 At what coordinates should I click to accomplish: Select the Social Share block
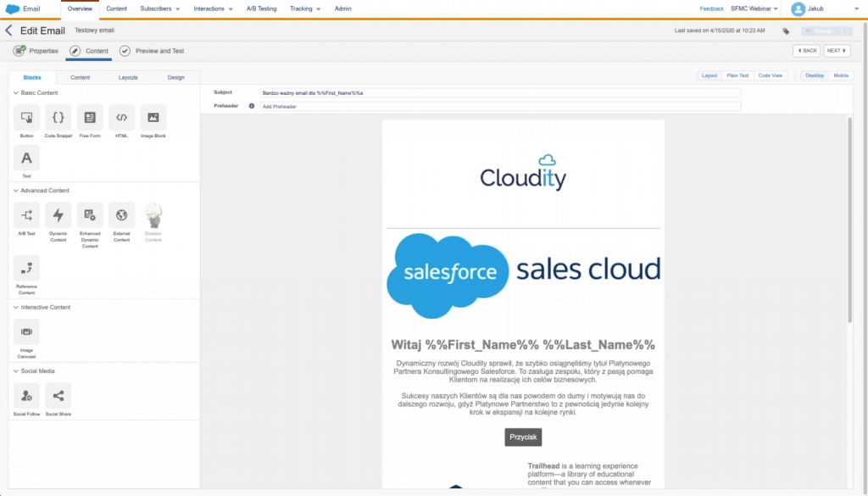click(x=58, y=396)
